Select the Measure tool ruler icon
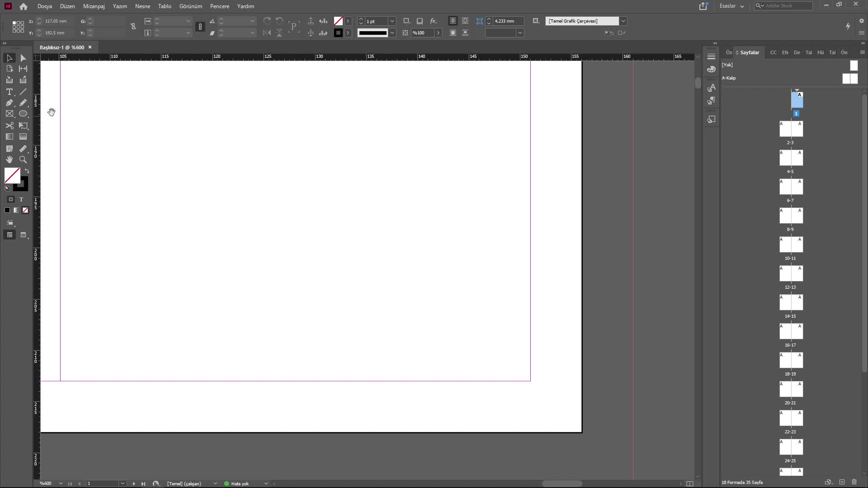Screen dimensions: 868x488 23,149
